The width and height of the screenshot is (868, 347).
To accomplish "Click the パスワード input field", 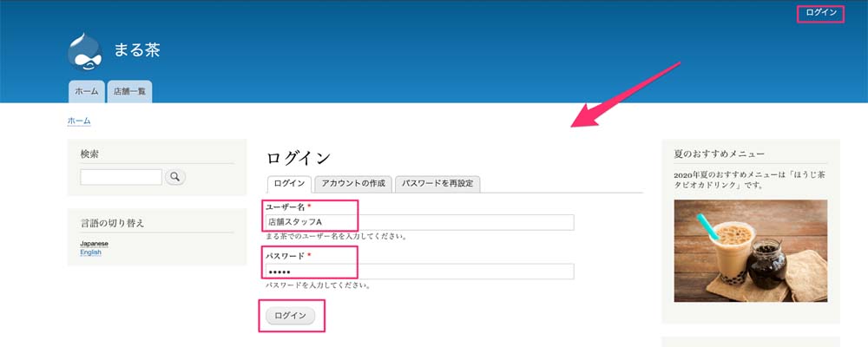I will [419, 272].
